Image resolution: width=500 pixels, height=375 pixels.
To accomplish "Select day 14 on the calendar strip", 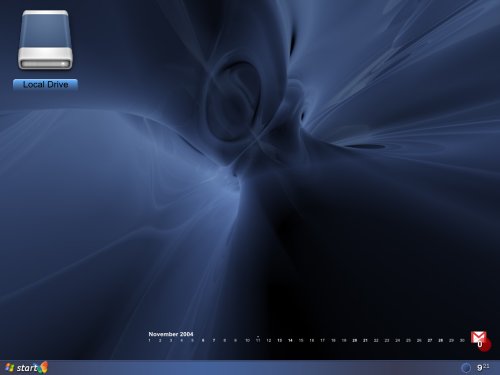I will point(290,340).
